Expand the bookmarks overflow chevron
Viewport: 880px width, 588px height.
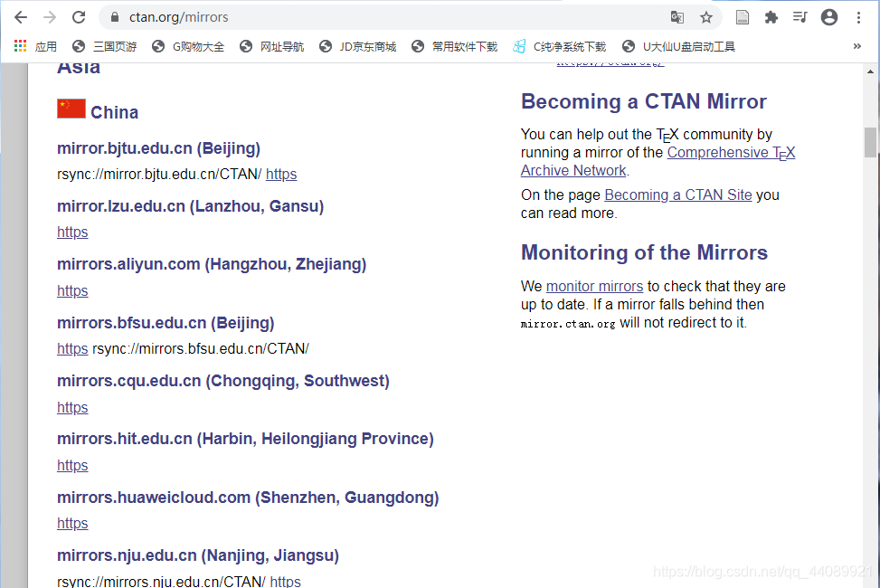click(x=857, y=46)
